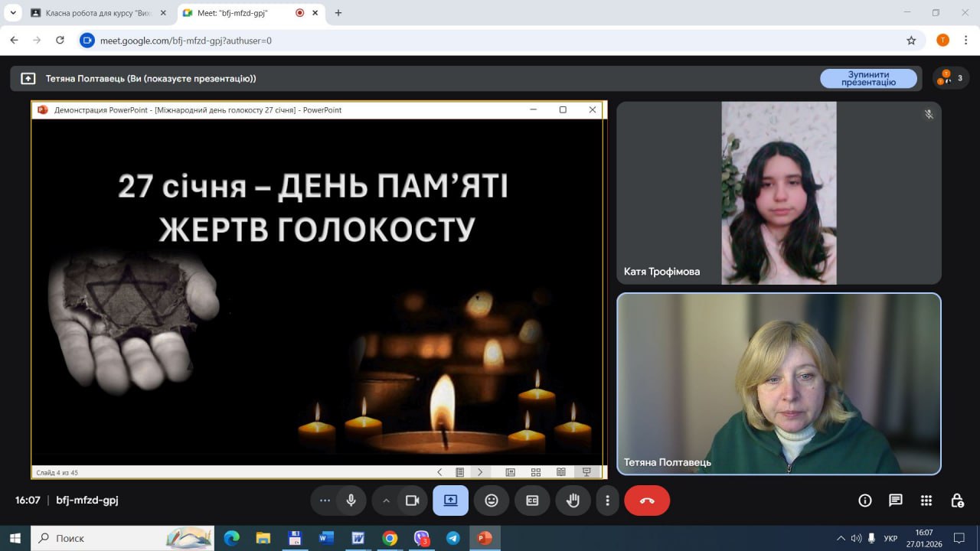Go to next slide in PowerPoint
The image size is (980, 551).
click(480, 472)
